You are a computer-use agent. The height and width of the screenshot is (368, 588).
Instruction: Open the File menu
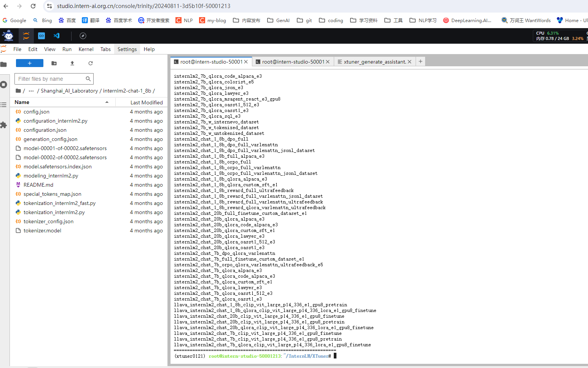18,49
